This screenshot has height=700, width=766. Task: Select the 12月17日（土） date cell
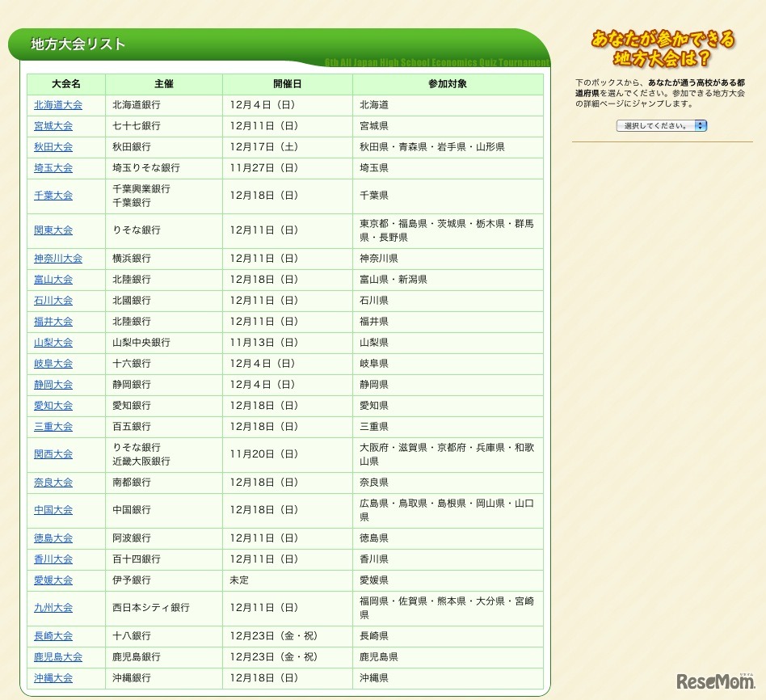(288, 147)
